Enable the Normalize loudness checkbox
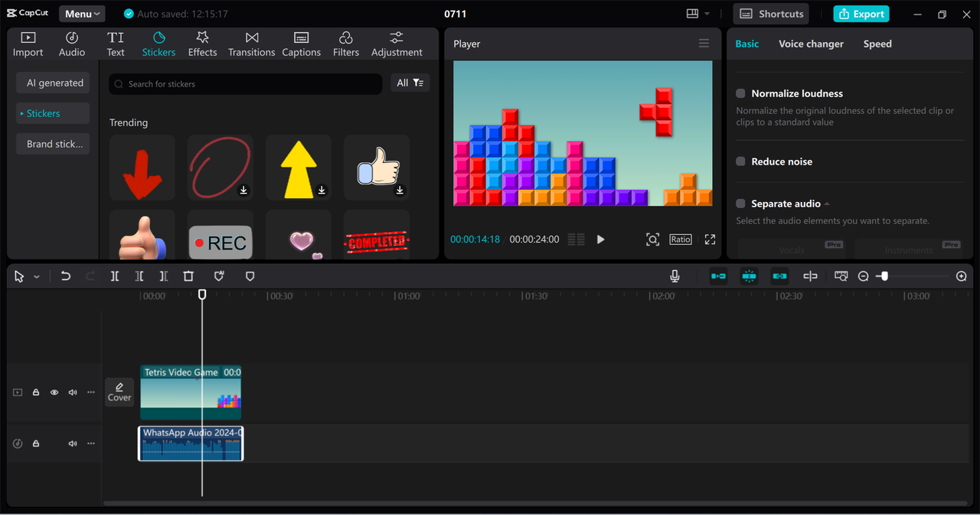The width and height of the screenshot is (980, 515). (740, 93)
